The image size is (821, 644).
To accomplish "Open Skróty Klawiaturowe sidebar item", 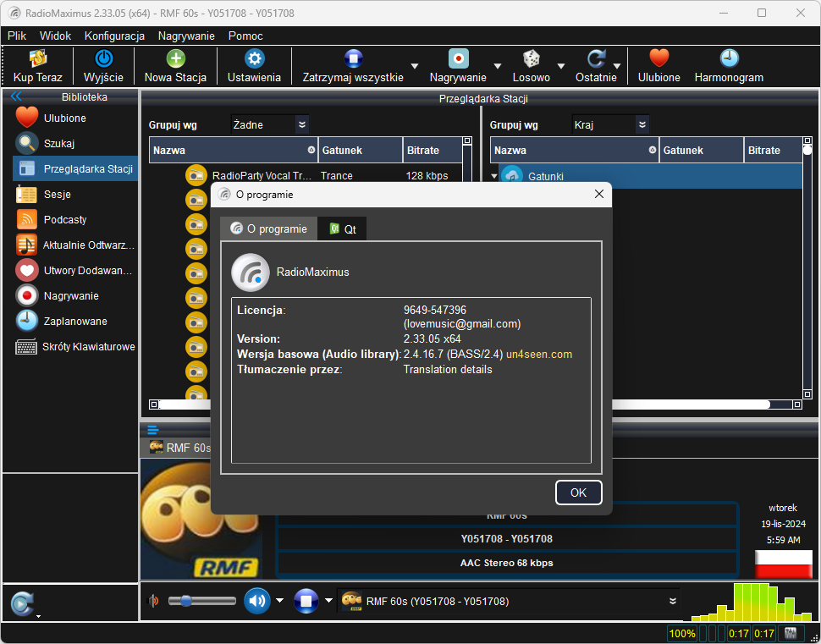I will (x=75, y=347).
